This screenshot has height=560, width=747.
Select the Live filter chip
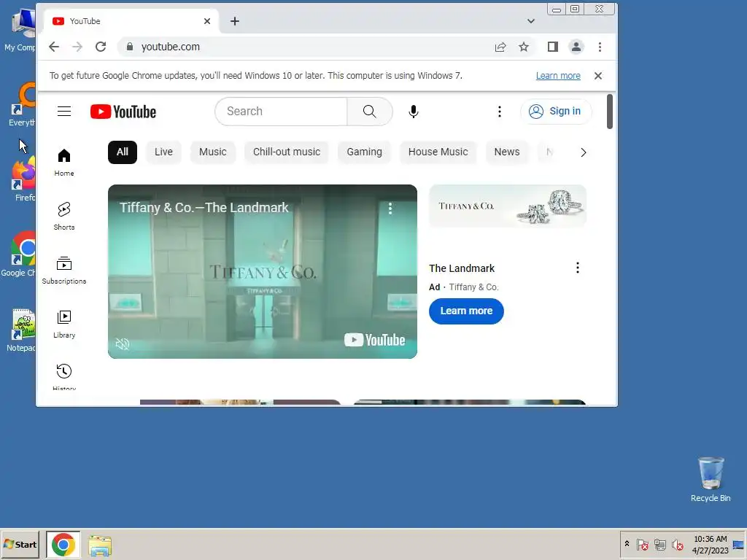coord(163,152)
